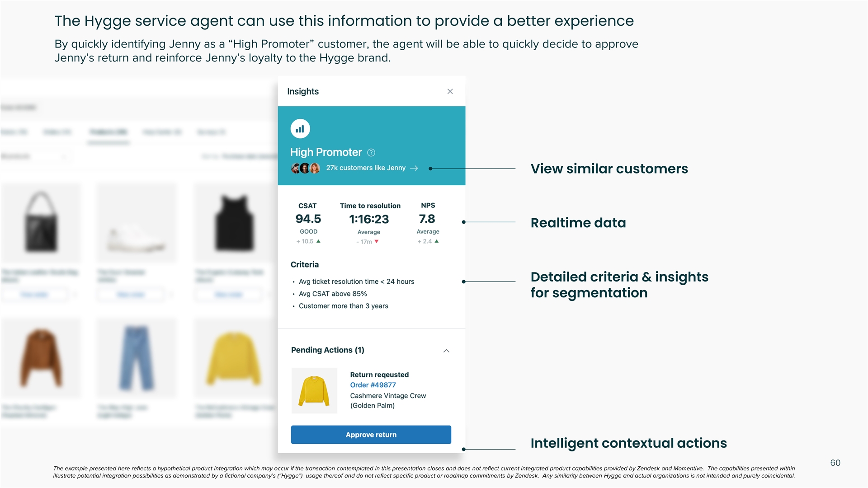
Task: Select the blue jeans product image
Action: pos(136,358)
